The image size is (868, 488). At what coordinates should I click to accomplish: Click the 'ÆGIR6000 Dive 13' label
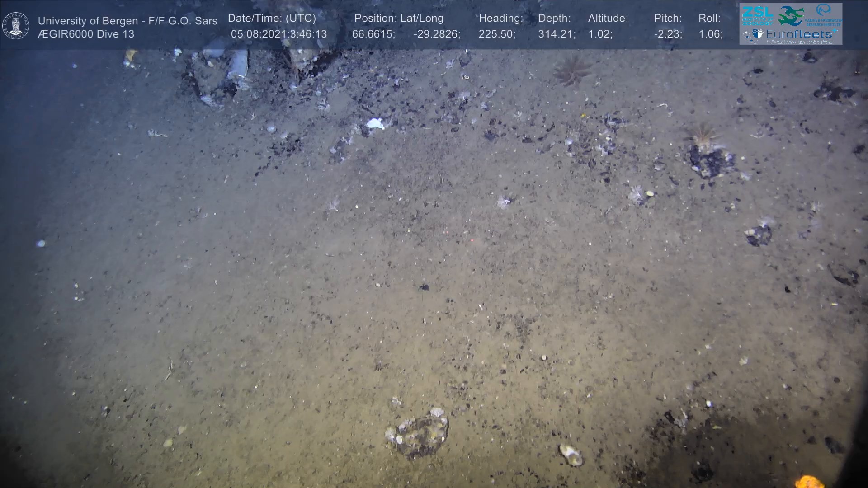[x=86, y=34]
